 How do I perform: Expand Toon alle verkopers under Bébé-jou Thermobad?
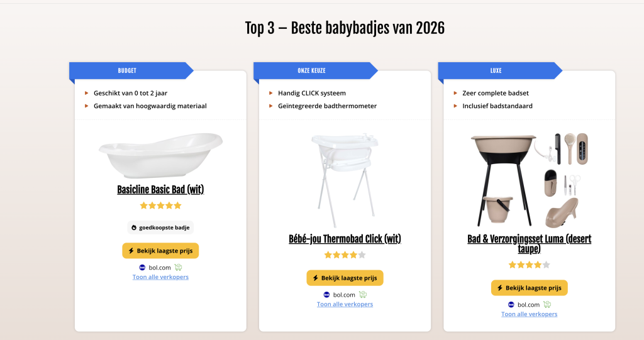click(x=345, y=304)
